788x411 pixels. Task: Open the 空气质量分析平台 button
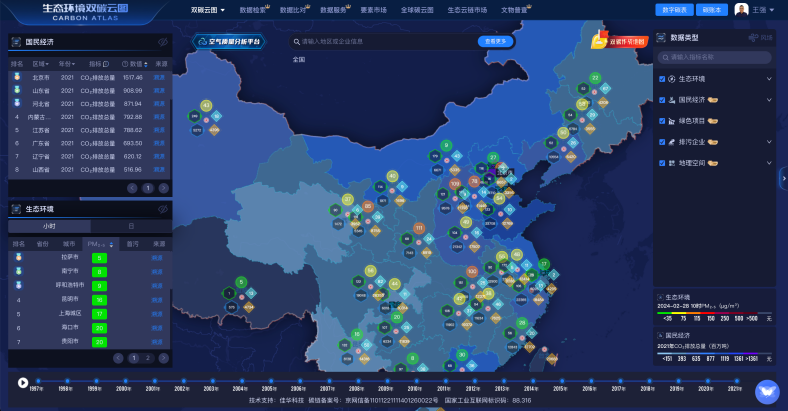coord(229,42)
